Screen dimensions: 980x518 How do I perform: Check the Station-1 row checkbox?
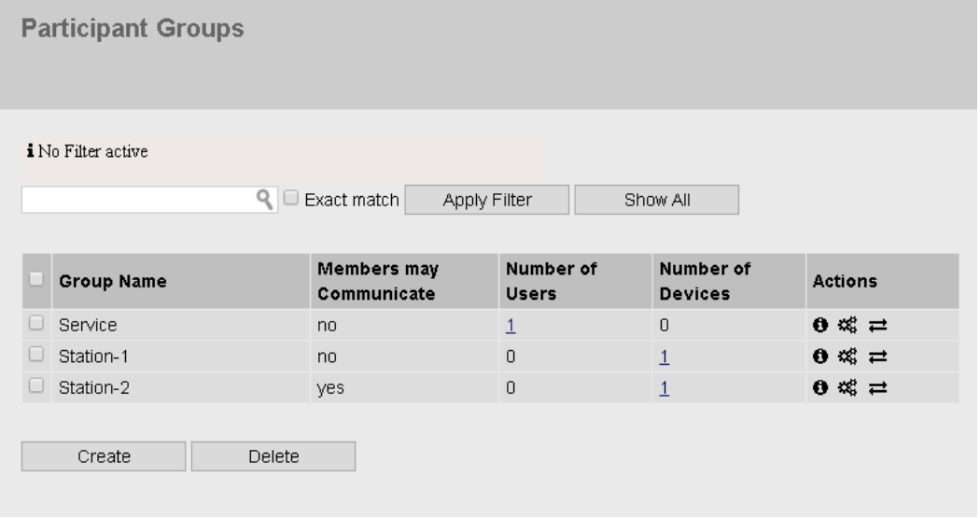point(35,356)
